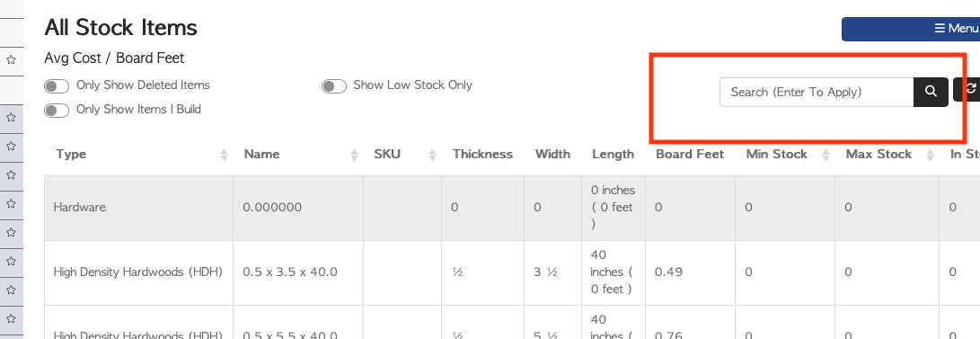The image size is (980, 339).
Task: Enable Show Low Stock Only switch
Action: pos(334,86)
